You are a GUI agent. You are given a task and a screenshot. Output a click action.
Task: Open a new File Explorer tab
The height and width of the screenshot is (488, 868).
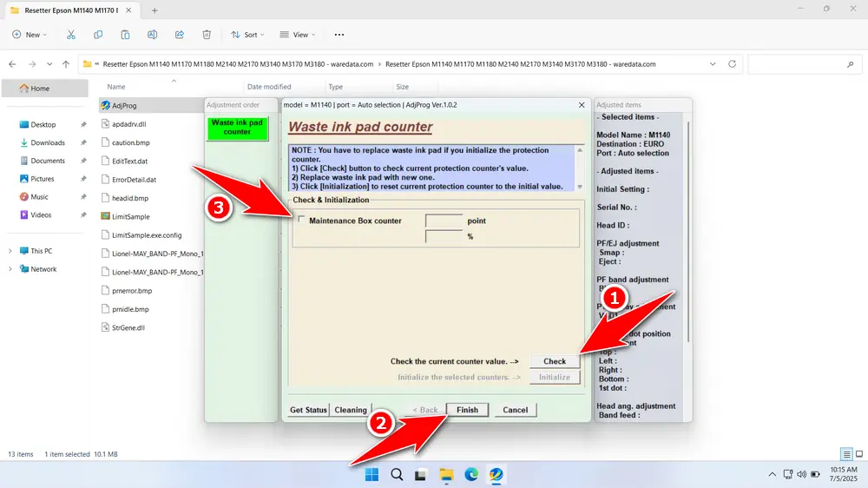tap(155, 10)
